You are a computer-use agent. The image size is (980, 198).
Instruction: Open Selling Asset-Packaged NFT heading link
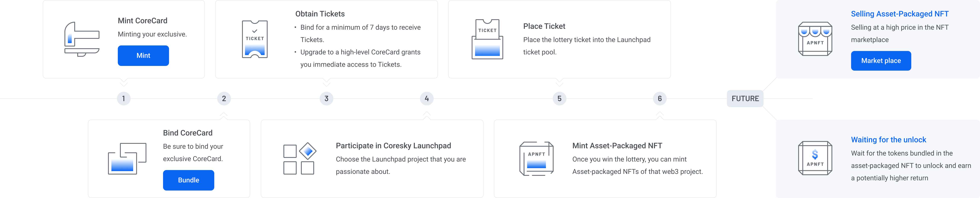900,14
